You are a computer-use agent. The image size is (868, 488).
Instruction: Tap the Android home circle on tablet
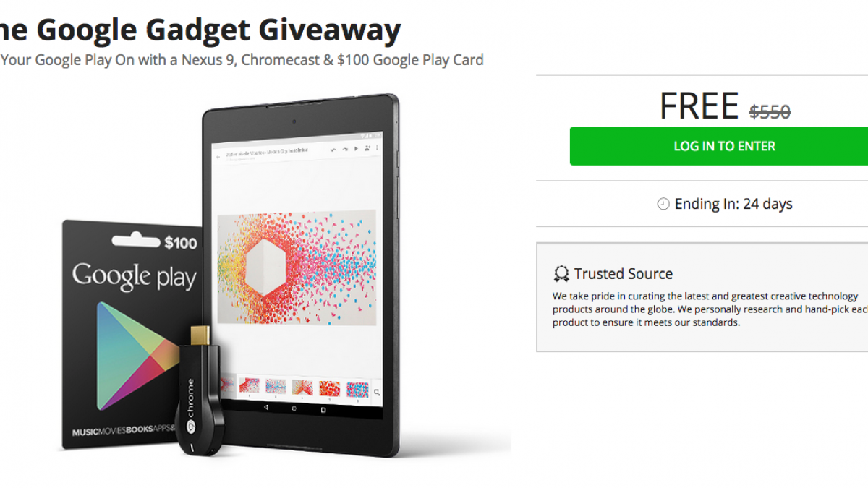[x=294, y=408]
